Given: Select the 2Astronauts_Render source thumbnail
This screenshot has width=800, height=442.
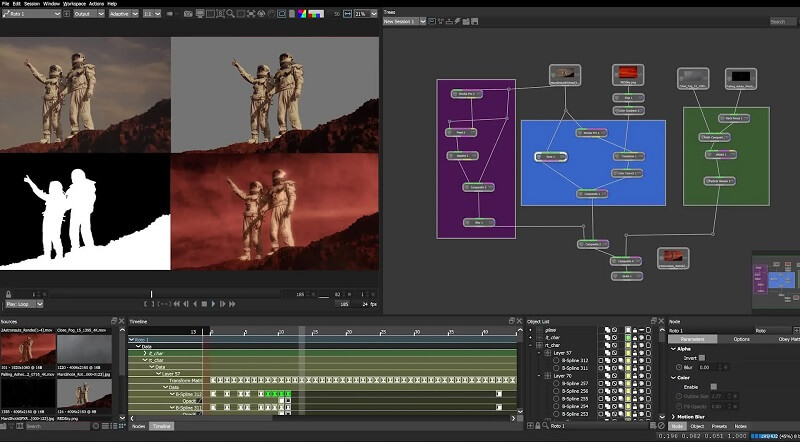Looking at the screenshot, I should (x=28, y=349).
